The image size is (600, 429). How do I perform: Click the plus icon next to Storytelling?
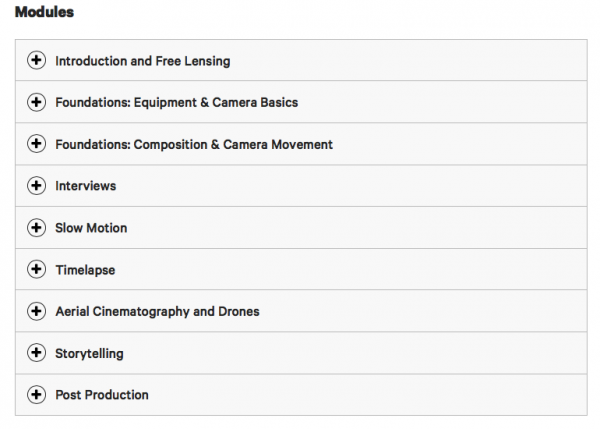[37, 353]
